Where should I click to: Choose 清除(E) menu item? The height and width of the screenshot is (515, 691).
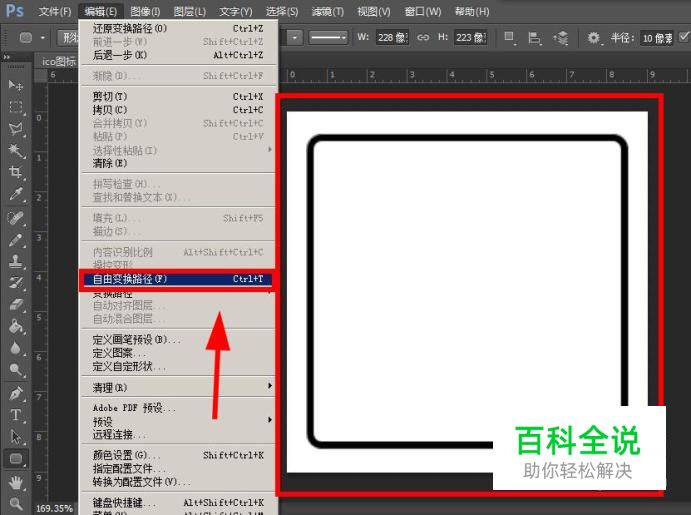178,163
